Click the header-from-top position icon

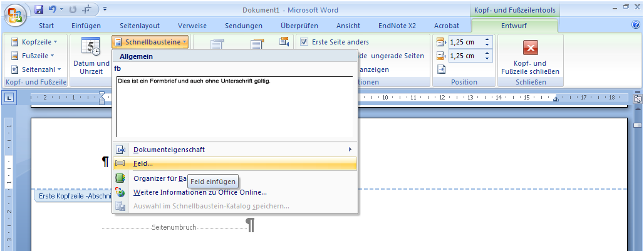(441, 42)
